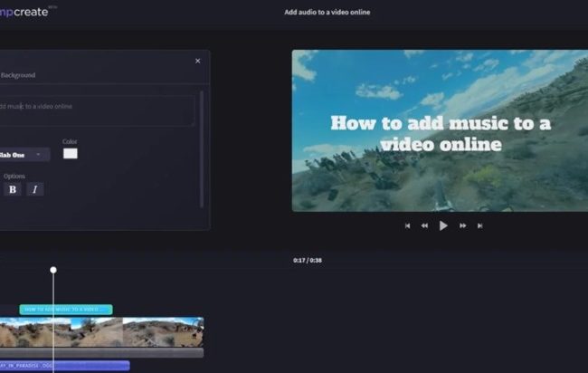
Task: Select the purple audio track clip
Action: pos(64,366)
